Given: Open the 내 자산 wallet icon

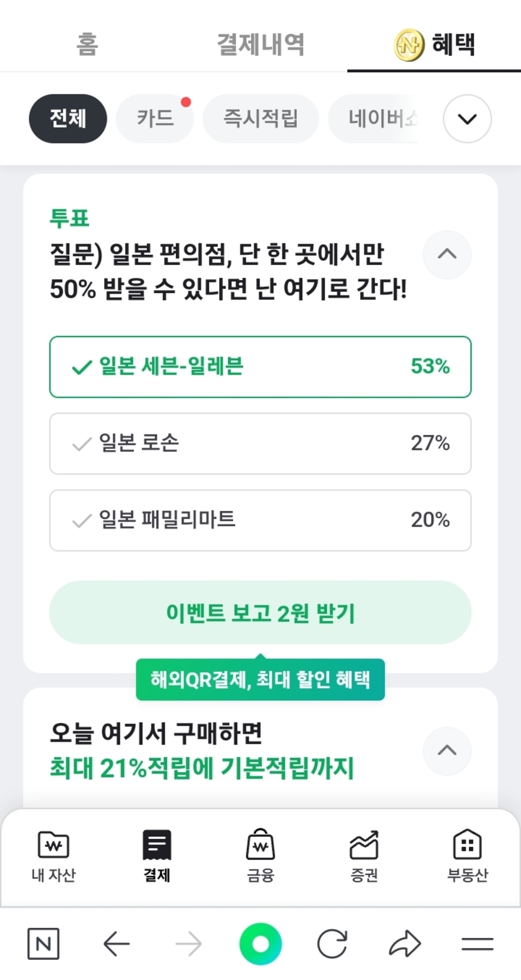Looking at the screenshot, I should tap(53, 845).
